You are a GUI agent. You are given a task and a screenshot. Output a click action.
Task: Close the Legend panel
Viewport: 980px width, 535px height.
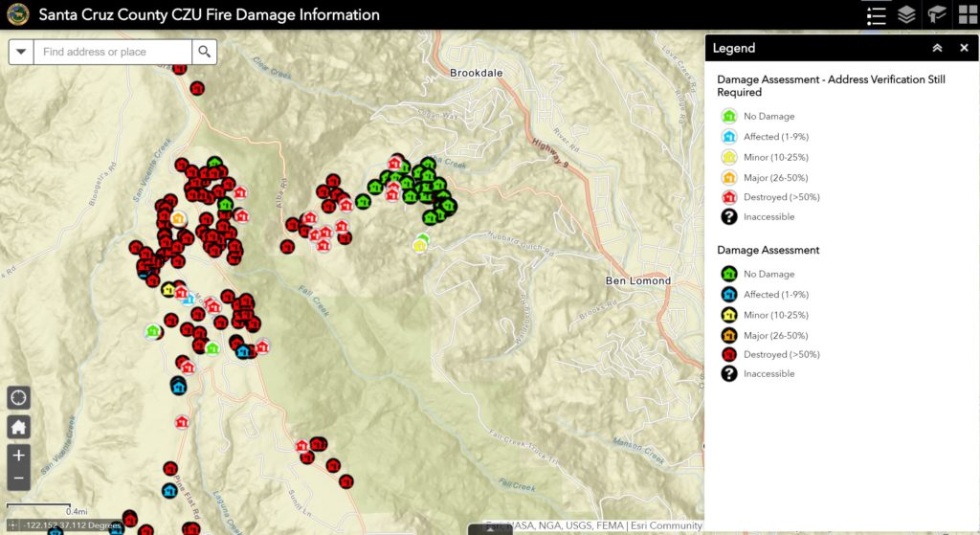(964, 48)
